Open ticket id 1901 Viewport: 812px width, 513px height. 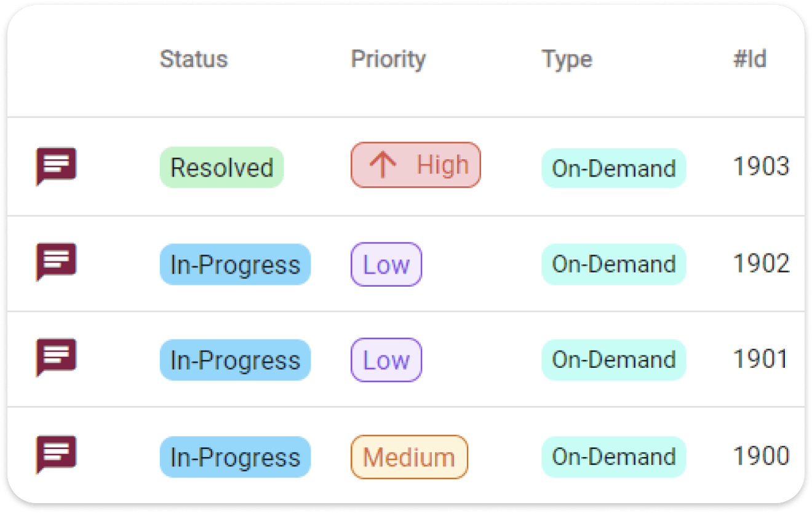[x=761, y=359]
